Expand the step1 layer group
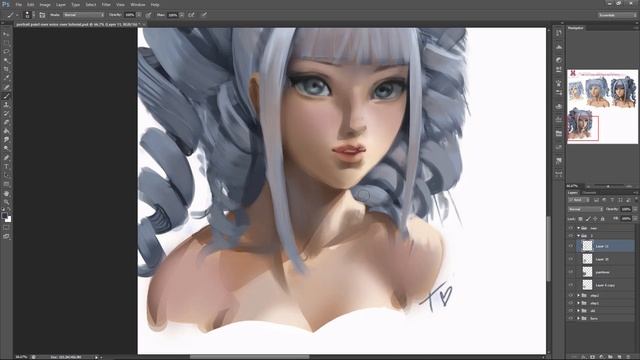The image size is (640, 360). 578,303
